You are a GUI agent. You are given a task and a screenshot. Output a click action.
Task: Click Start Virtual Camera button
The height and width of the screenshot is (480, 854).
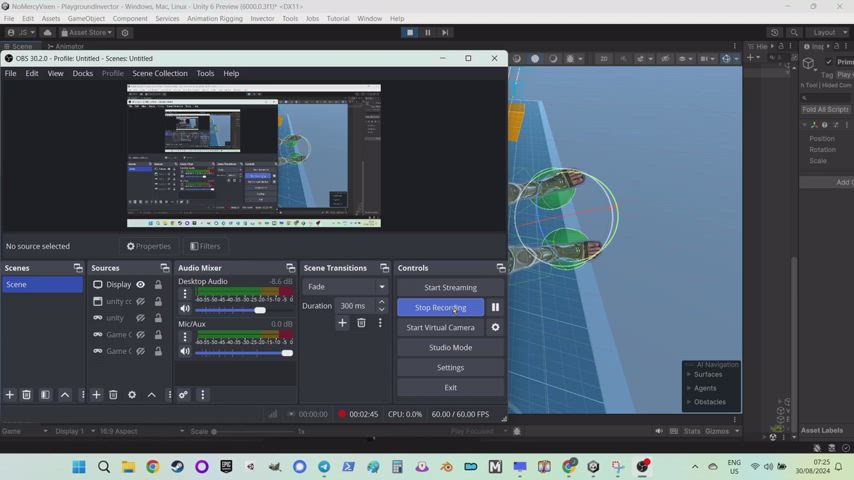pyautogui.click(x=441, y=327)
